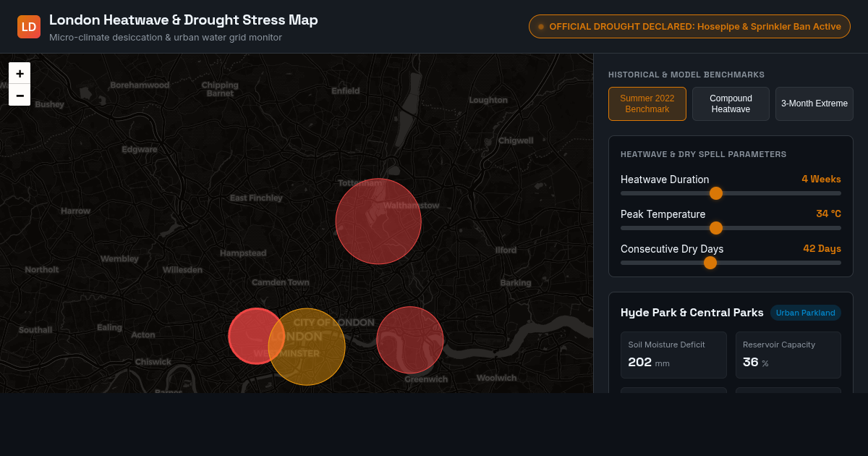Image resolution: width=868 pixels, height=456 pixels.
Task: Click the London Heatwave & Drought Stress Map title
Action: pos(184,20)
